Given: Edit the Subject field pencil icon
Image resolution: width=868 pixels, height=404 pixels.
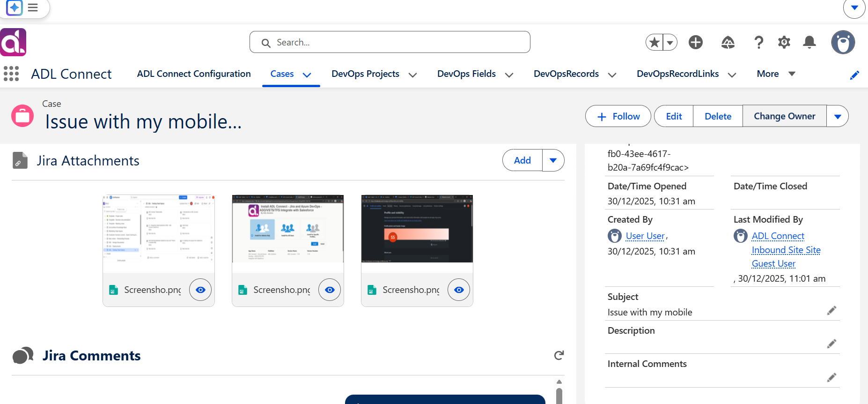Looking at the screenshot, I should point(831,310).
